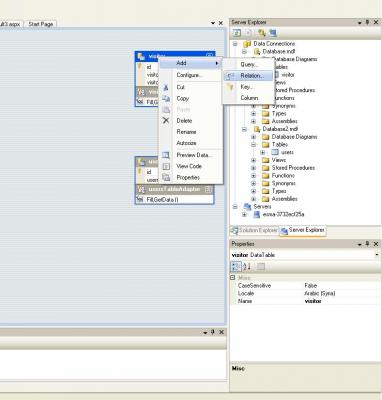Click the Refresh icon in Server Explorer toolbar
The height and width of the screenshot is (400, 382).
[x=237, y=33]
